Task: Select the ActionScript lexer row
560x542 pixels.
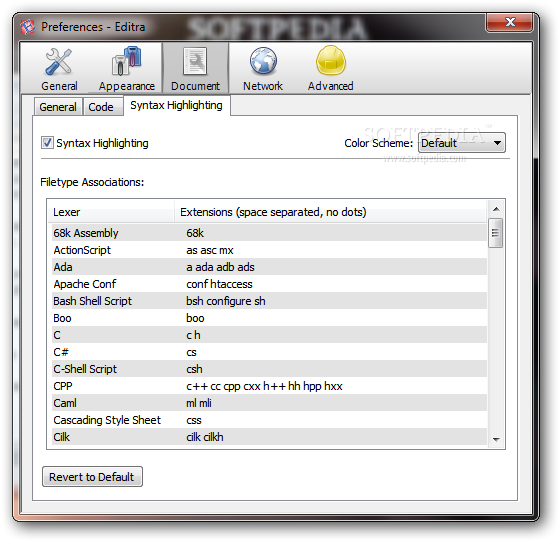Action: [269, 250]
